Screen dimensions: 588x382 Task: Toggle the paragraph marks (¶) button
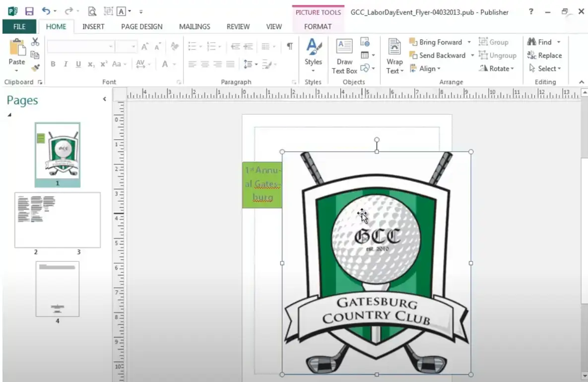coord(290,46)
